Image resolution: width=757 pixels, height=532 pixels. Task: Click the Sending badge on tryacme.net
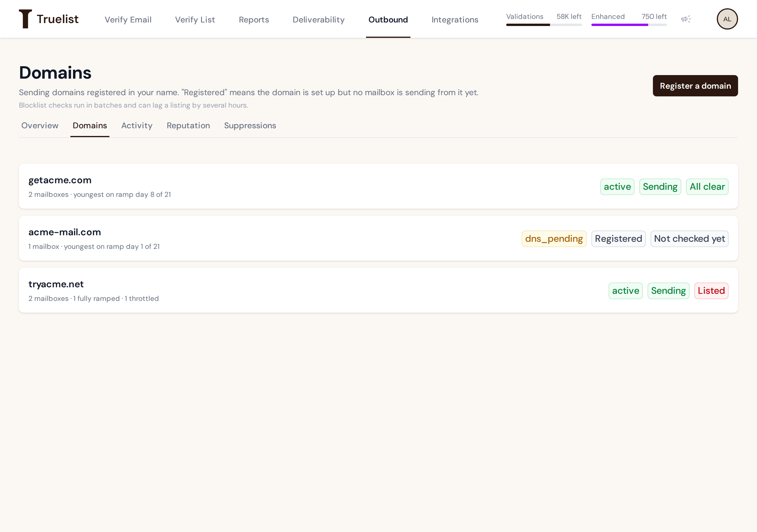(668, 291)
